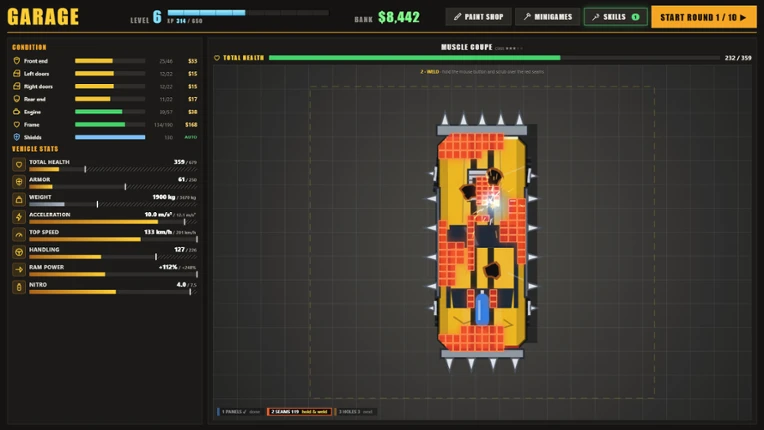
Task: Click the Frame repair cost $168
Action: click(x=191, y=124)
